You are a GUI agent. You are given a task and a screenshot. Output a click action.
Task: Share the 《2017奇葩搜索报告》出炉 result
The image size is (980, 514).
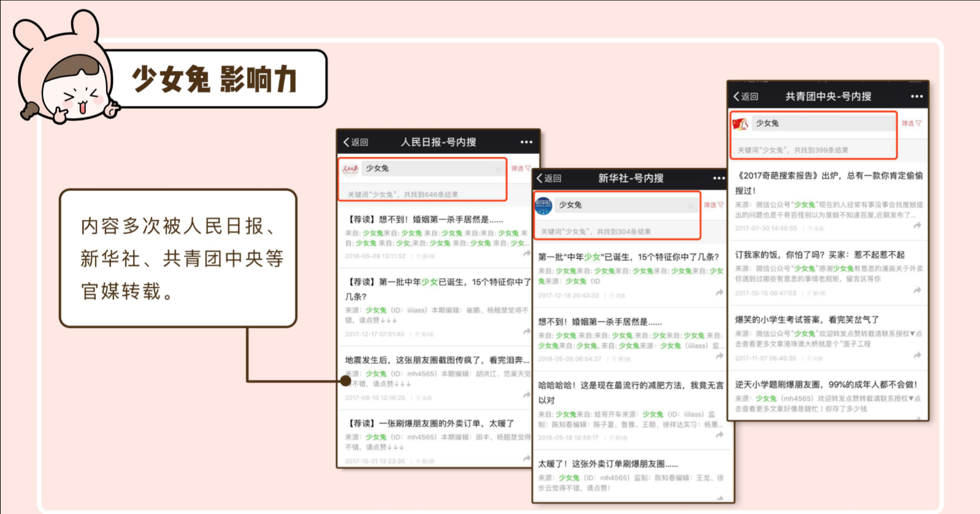point(917,226)
